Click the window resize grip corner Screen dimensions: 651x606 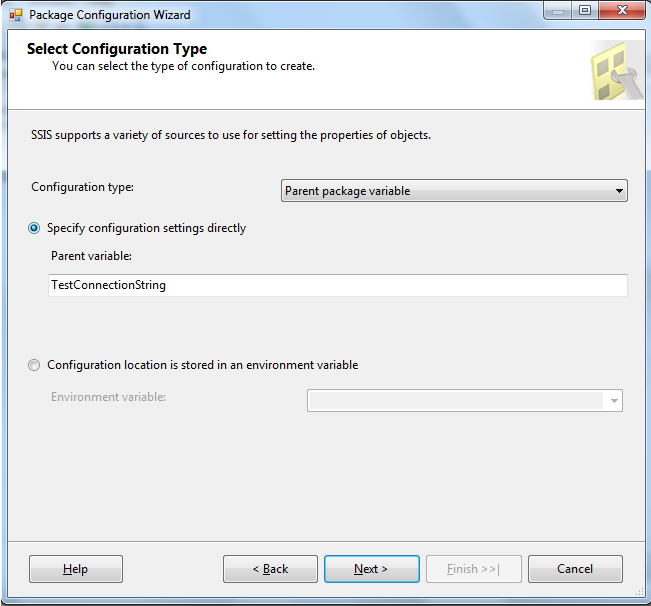pos(640,593)
